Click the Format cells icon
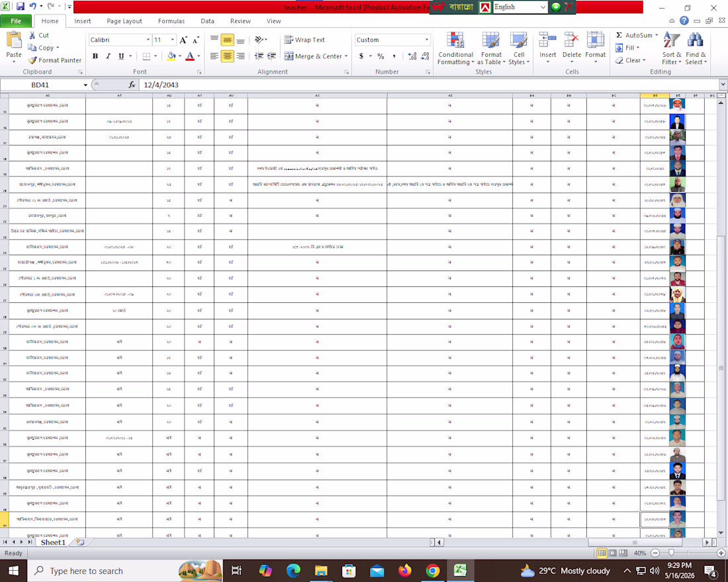The width and height of the screenshot is (728, 582). 595,40
